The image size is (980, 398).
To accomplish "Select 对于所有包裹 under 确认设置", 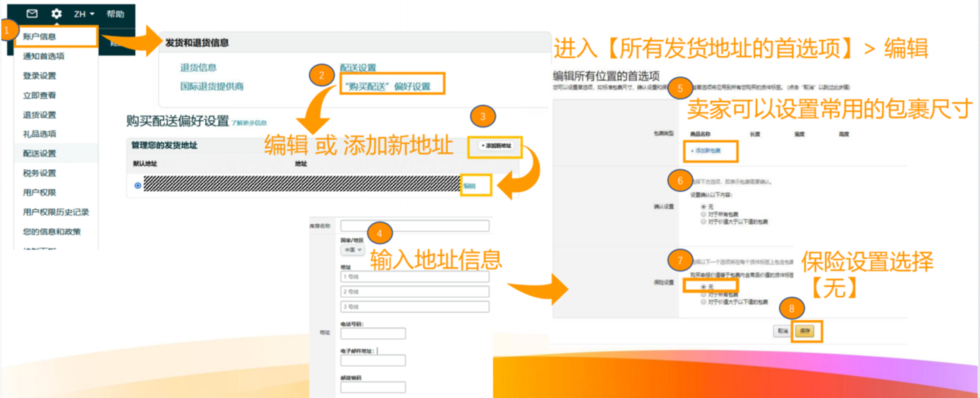I will coord(703,214).
